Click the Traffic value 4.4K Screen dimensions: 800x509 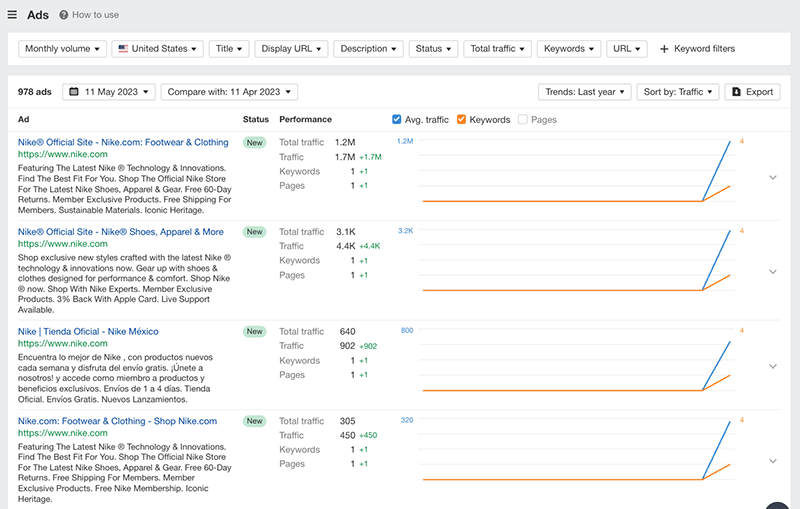point(345,246)
